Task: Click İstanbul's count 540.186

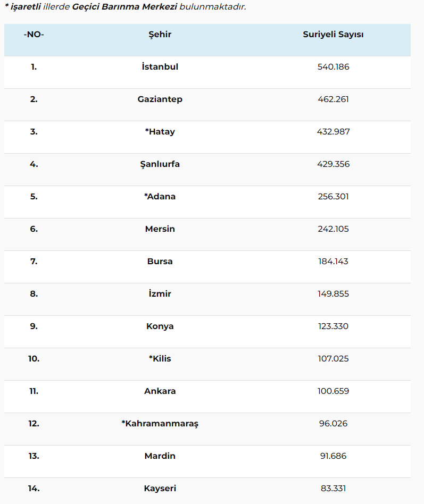Action: [x=333, y=66]
